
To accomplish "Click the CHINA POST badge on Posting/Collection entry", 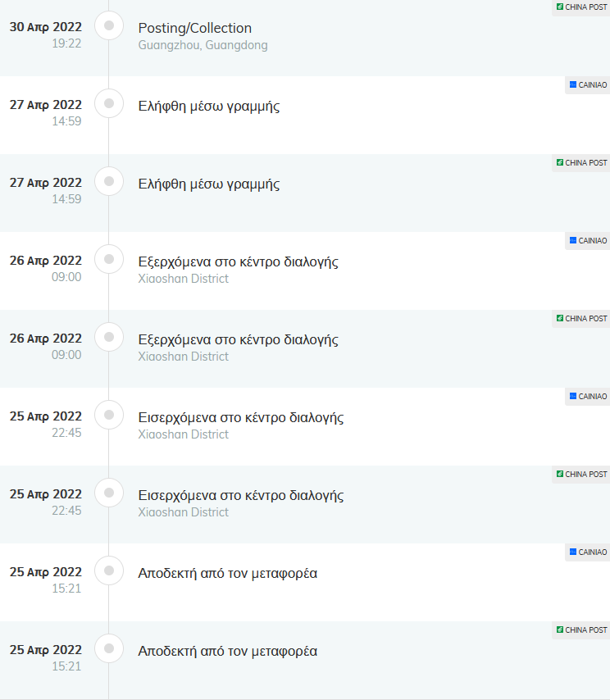I will (x=581, y=7).
